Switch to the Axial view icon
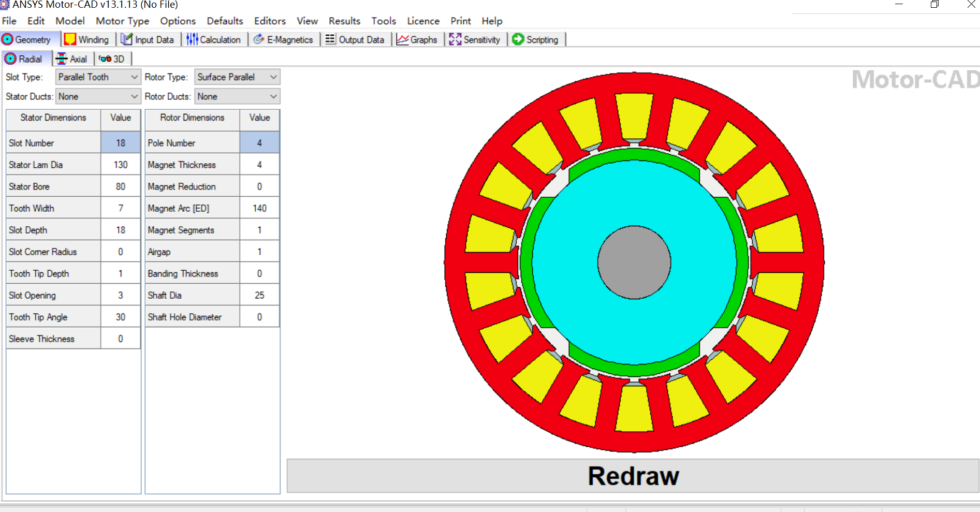The height and width of the screenshot is (512, 980). 62,59
